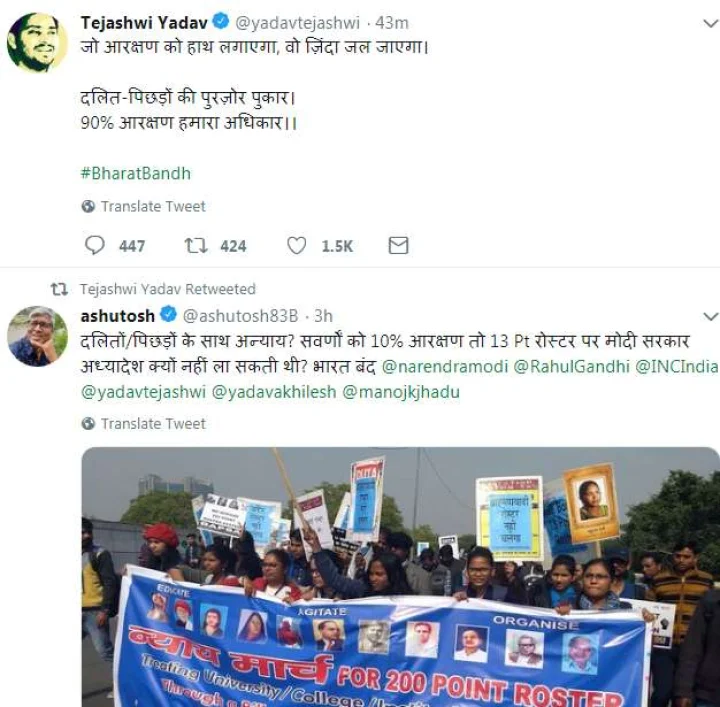Like Tejashwi Yadav's tweet with heart icon

297,246
